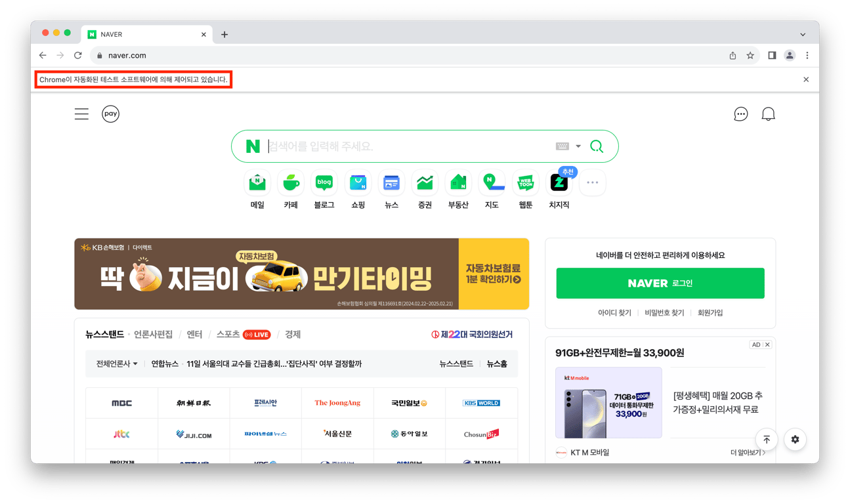Open the 치지직 shortcut icon
Image resolution: width=850 pixels, height=504 pixels.
click(x=559, y=183)
